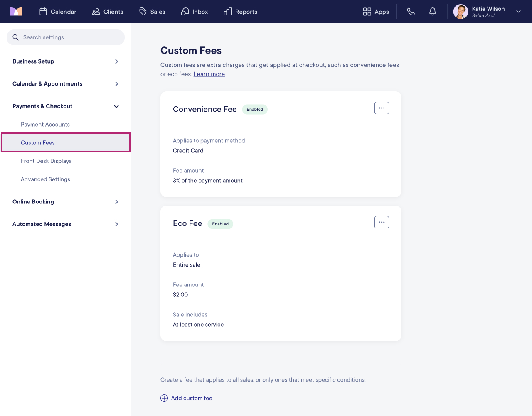Screen dimensions: 532x416
Task: Follow the Learn more link
Action: [x=209, y=74]
